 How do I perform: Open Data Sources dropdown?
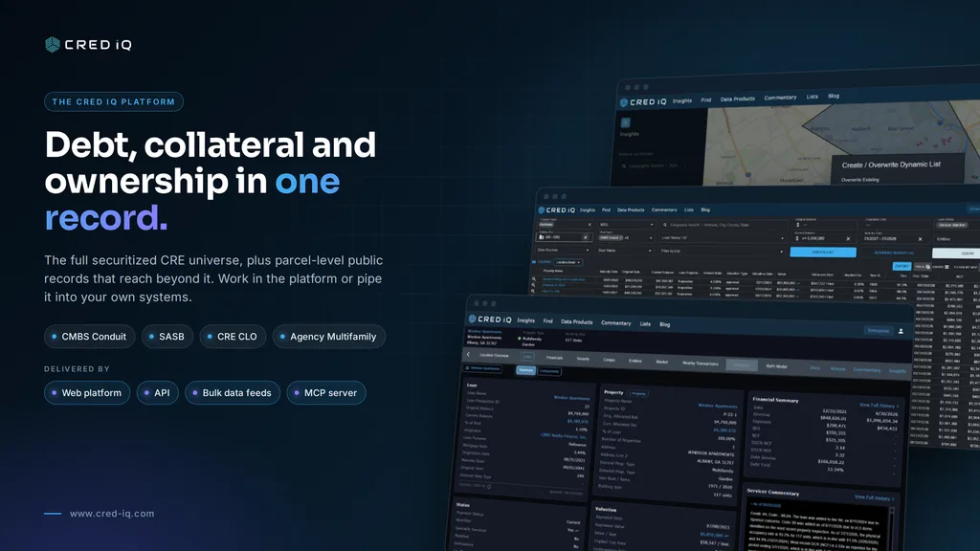(564, 250)
